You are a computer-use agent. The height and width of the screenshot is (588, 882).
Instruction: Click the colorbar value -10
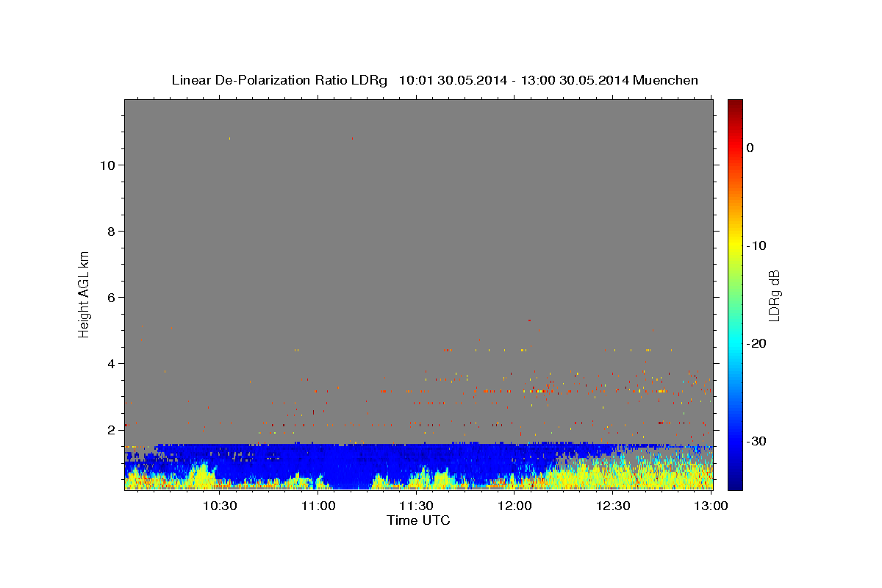click(x=757, y=245)
